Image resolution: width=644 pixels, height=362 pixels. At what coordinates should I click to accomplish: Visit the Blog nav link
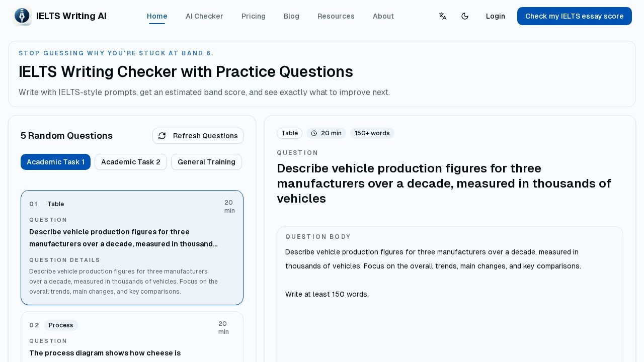[291, 16]
